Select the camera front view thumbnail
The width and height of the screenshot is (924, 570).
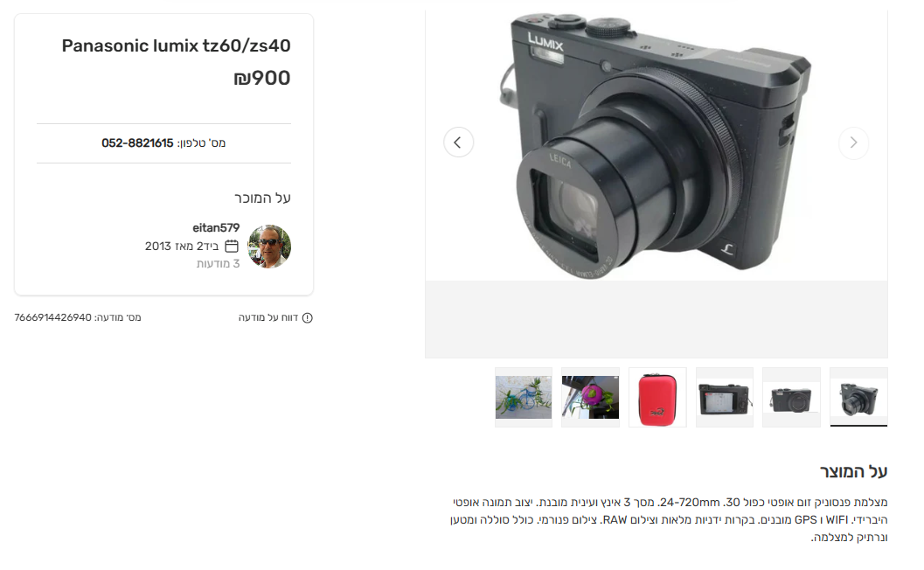click(791, 397)
